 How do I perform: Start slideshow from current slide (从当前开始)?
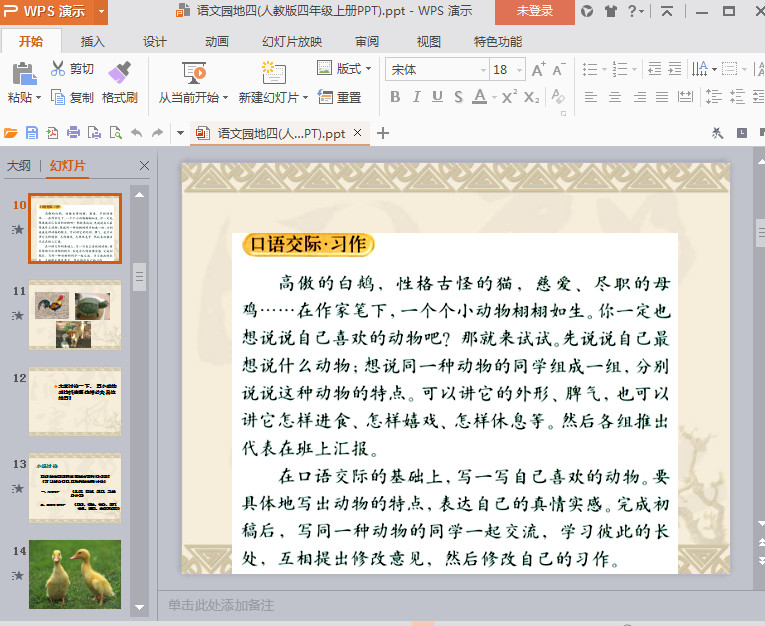[x=194, y=72]
